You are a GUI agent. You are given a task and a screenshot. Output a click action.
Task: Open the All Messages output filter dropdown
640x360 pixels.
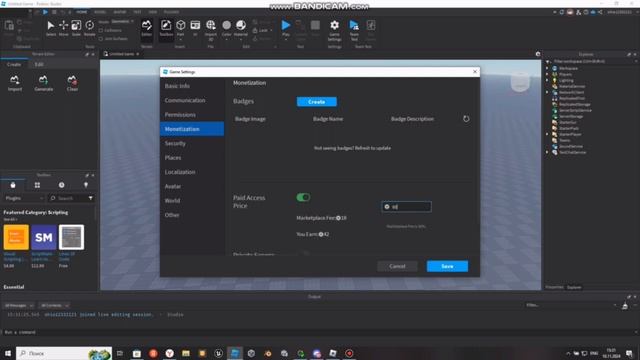19,305
